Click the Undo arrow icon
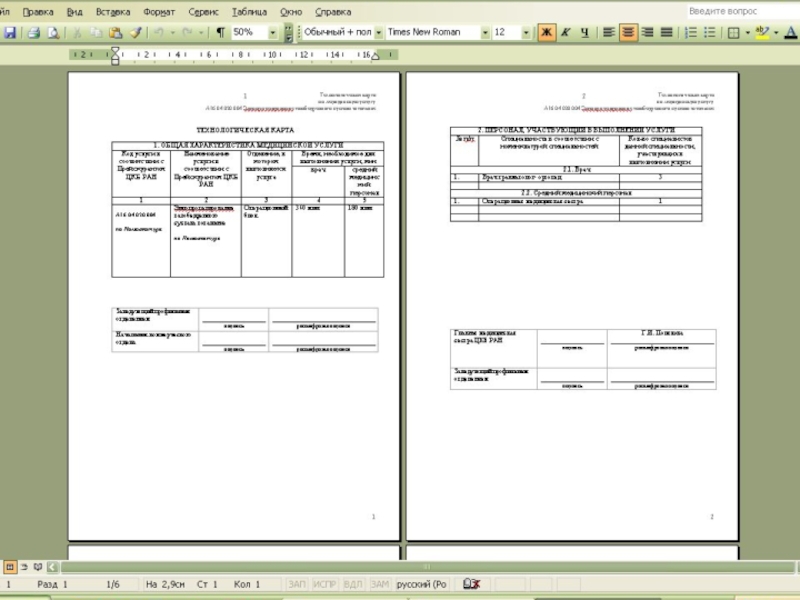Viewport: 800px width, 600px height. coord(159,33)
